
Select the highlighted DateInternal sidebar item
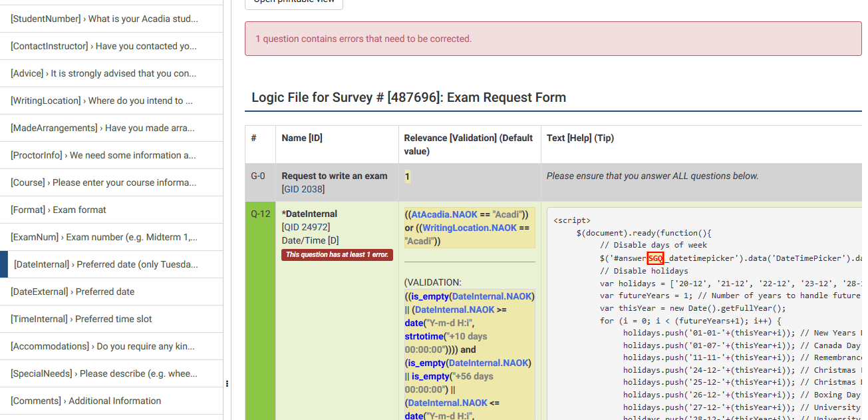[x=106, y=264]
